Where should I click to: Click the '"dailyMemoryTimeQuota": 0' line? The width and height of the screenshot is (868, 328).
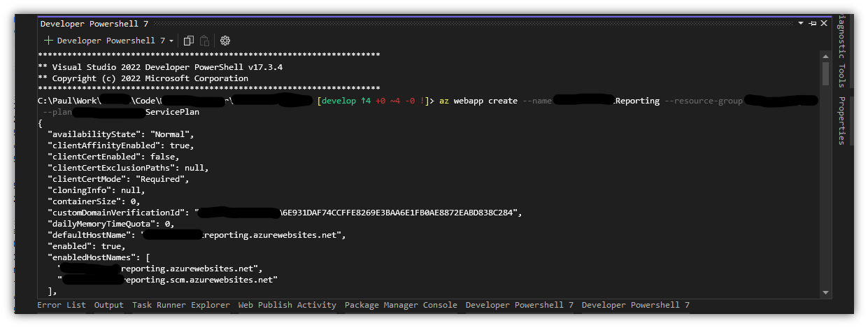111,224
